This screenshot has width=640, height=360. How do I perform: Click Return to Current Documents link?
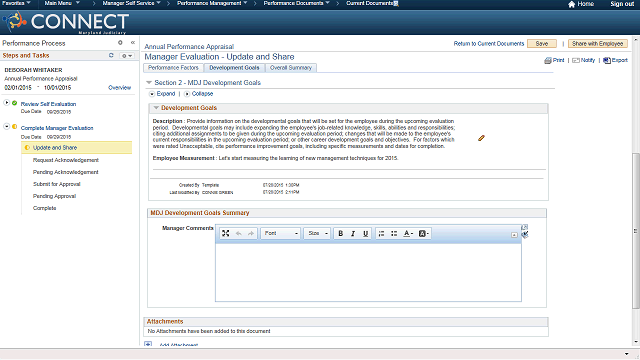[489, 44]
